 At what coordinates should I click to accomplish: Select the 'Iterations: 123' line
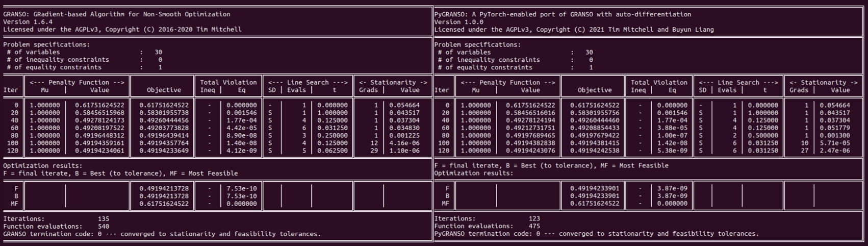coord(487,218)
